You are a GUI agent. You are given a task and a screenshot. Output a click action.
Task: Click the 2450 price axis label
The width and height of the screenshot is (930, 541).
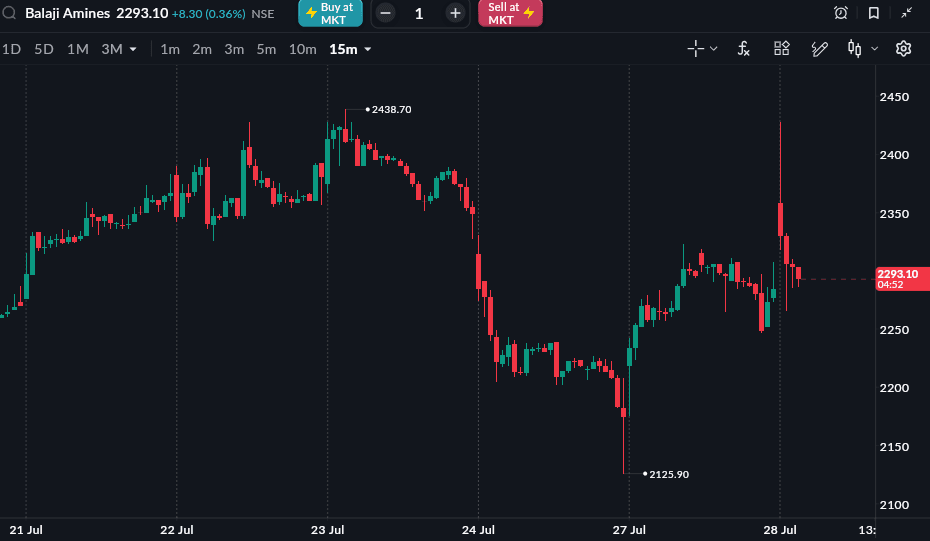click(x=894, y=97)
